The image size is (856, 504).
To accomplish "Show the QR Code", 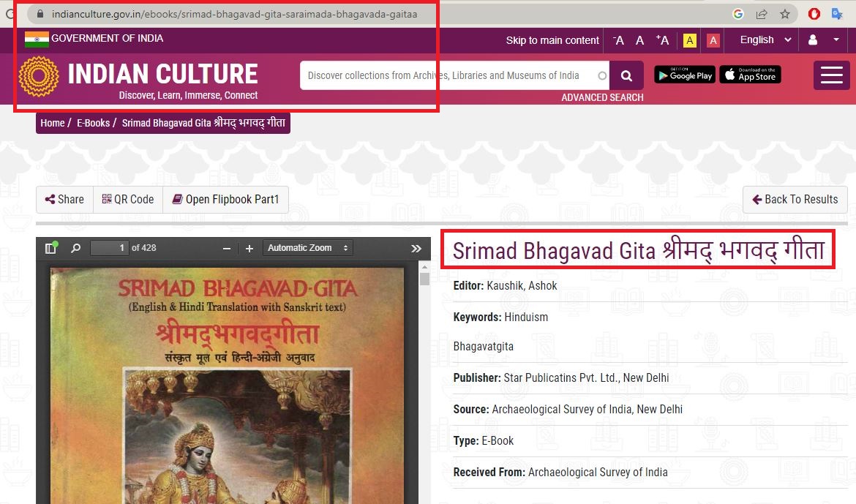I will coord(128,199).
